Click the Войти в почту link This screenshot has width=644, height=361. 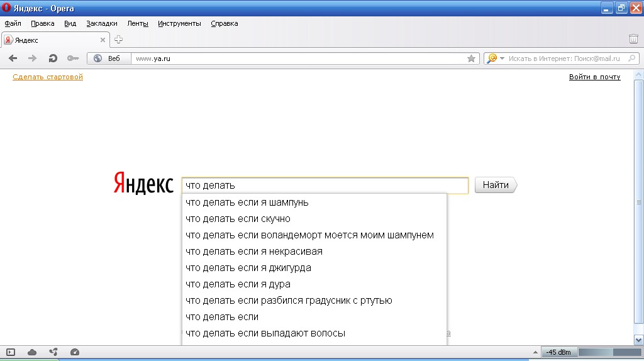595,77
